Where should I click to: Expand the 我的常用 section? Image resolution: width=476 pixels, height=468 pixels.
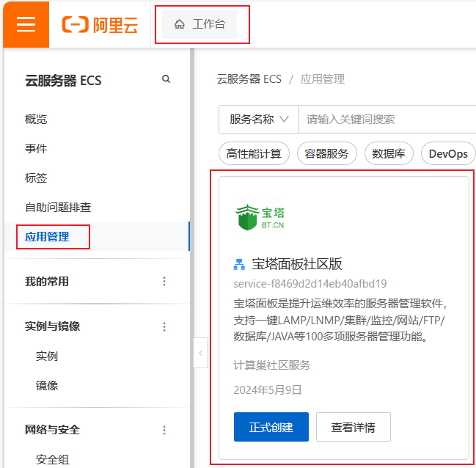pyautogui.click(x=47, y=281)
